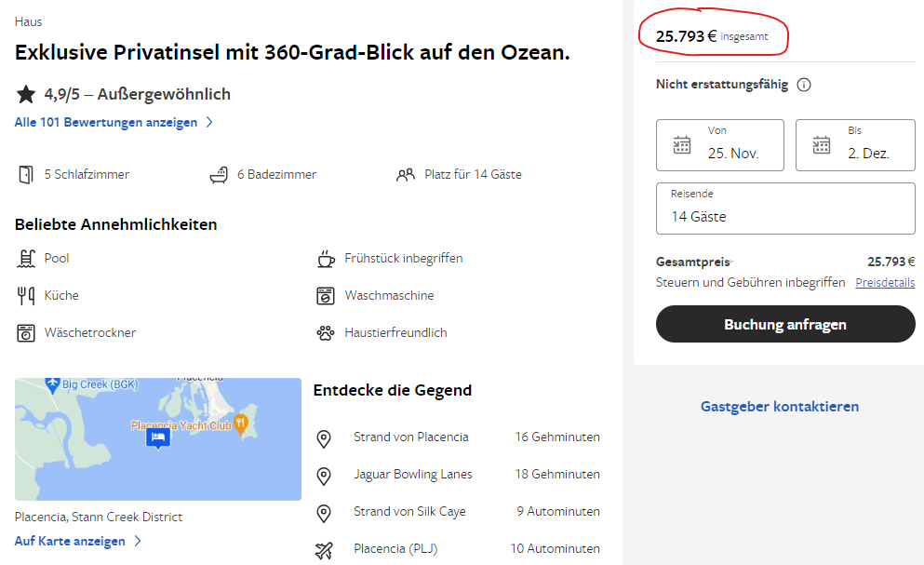Click the calendar icon in the Bis field
The width and height of the screenshot is (924, 565).
pos(822,144)
